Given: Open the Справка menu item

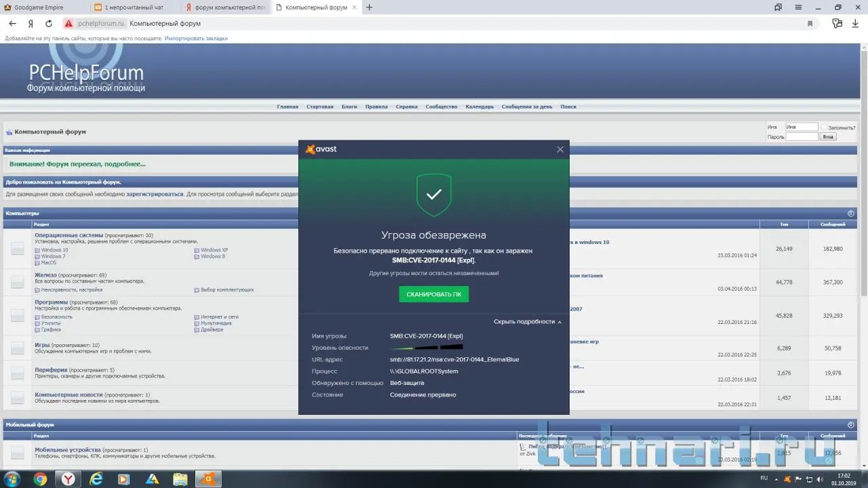Looking at the screenshot, I should pos(407,106).
